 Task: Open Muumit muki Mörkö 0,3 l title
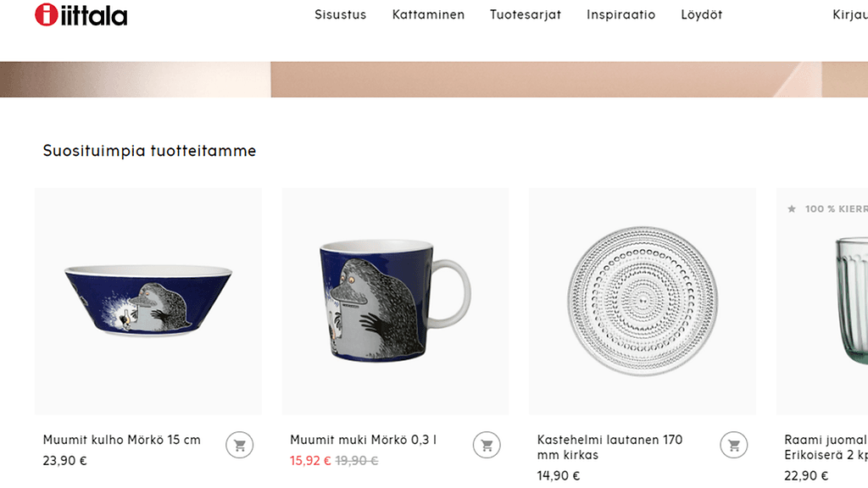point(364,440)
